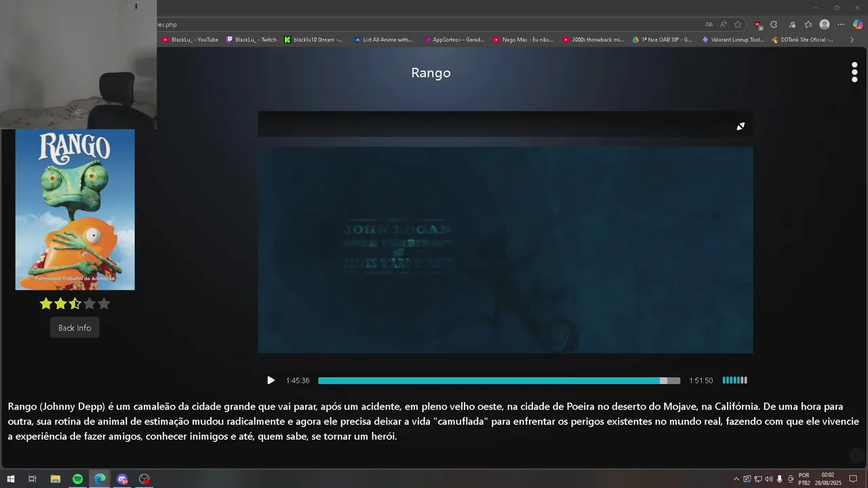Open AppSorteos bookmark

(x=454, y=40)
